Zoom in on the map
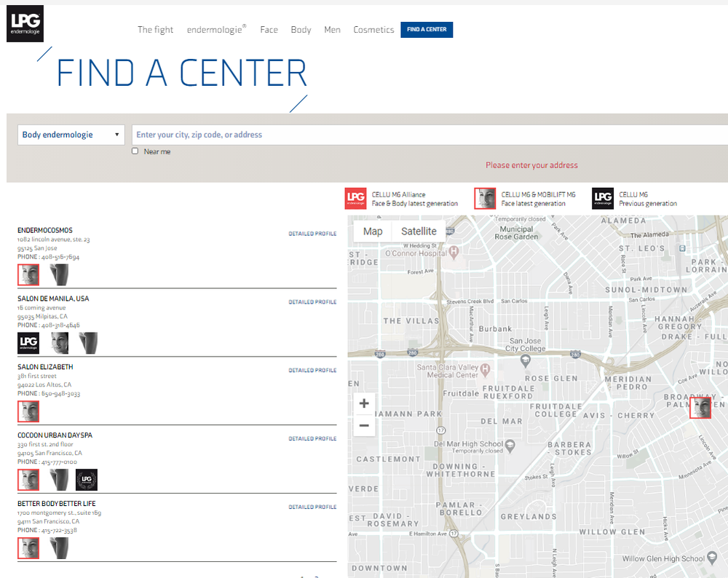The image size is (728, 578). pyautogui.click(x=364, y=403)
